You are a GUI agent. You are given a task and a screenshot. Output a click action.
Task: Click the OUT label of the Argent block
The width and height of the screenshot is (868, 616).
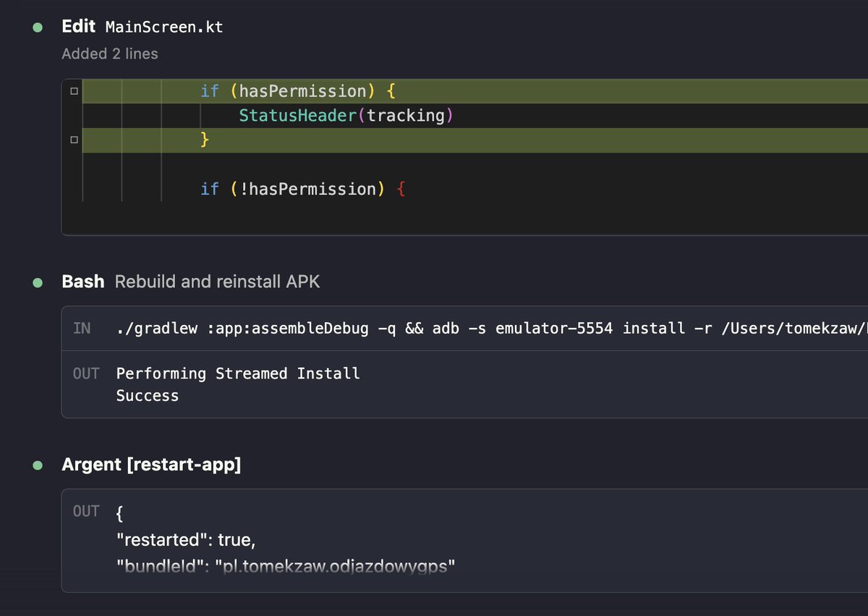click(86, 511)
